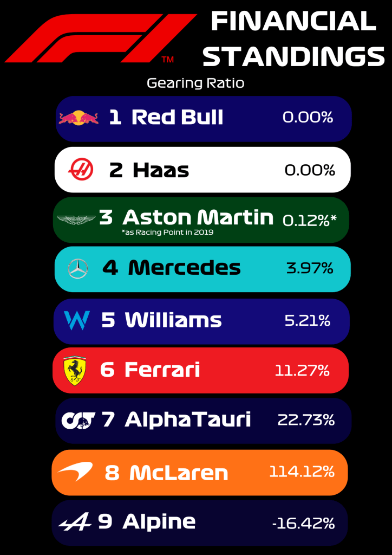Image resolution: width=392 pixels, height=555 pixels.
Task: Click the AlphaTauri team logo
Action: coord(79,420)
